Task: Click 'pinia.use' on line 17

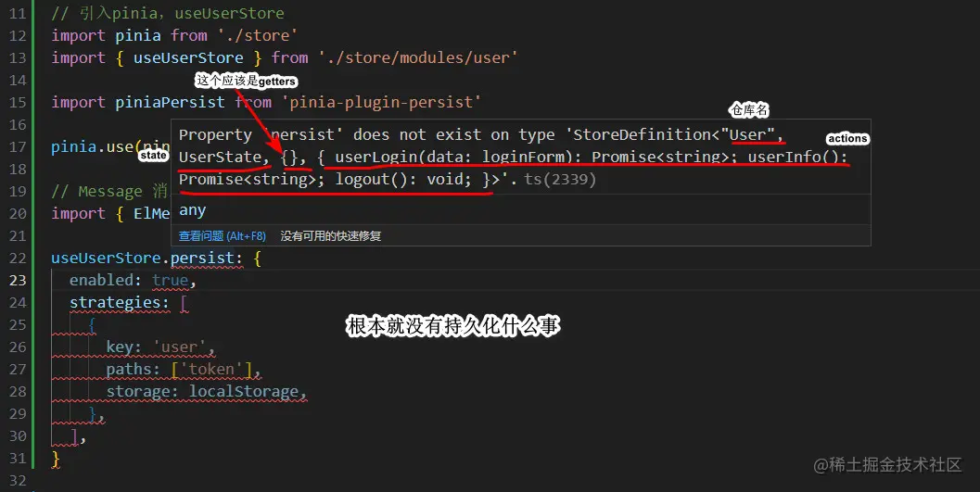Action: tap(93, 147)
